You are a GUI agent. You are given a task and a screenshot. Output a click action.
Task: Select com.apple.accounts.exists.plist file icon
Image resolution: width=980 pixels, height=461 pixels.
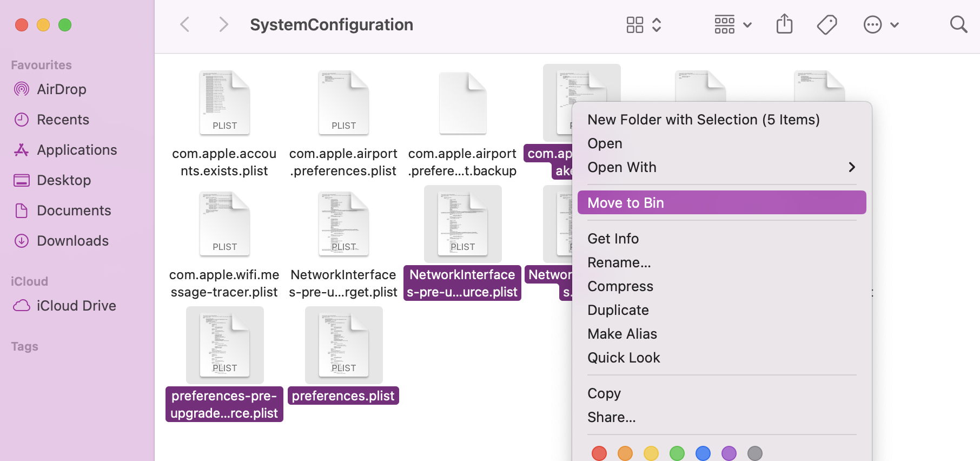[x=224, y=103]
